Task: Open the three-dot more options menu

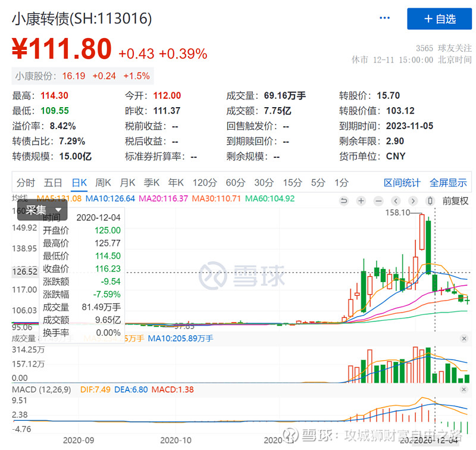Action: tap(384, 18)
